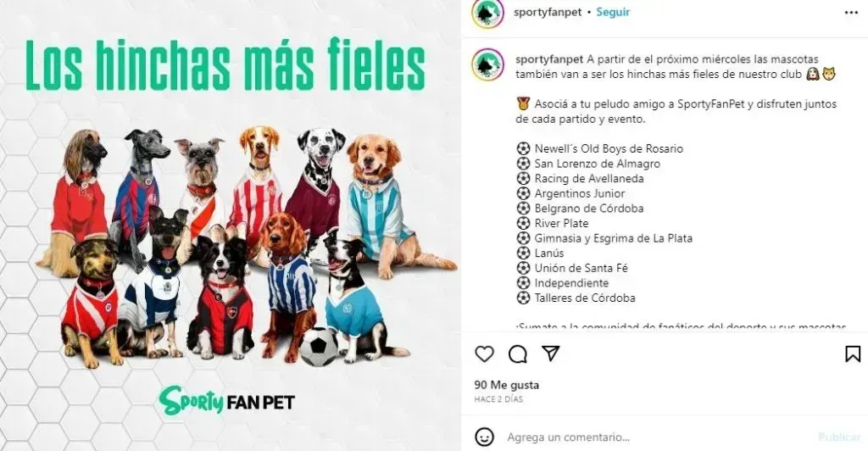Open the sportyfanpet username in the caption
868x451 pixels.
click(x=549, y=59)
